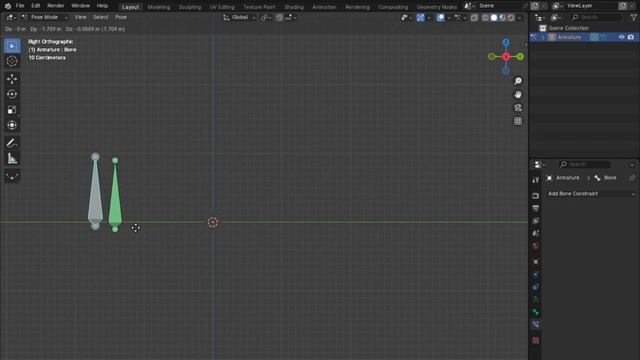640x360 pixels.
Task: Switch to rendered viewport shading
Action: [511, 18]
